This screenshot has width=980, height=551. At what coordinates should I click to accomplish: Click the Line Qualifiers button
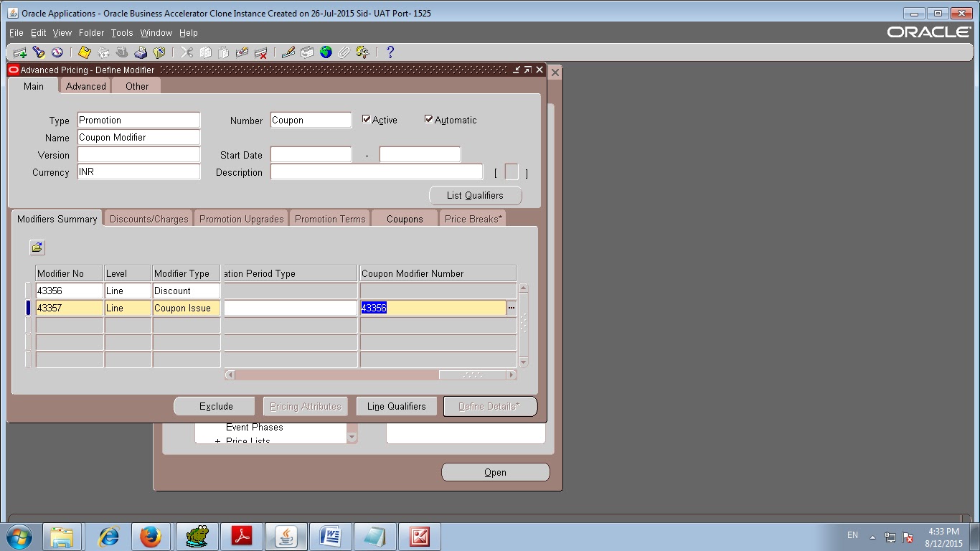(397, 406)
